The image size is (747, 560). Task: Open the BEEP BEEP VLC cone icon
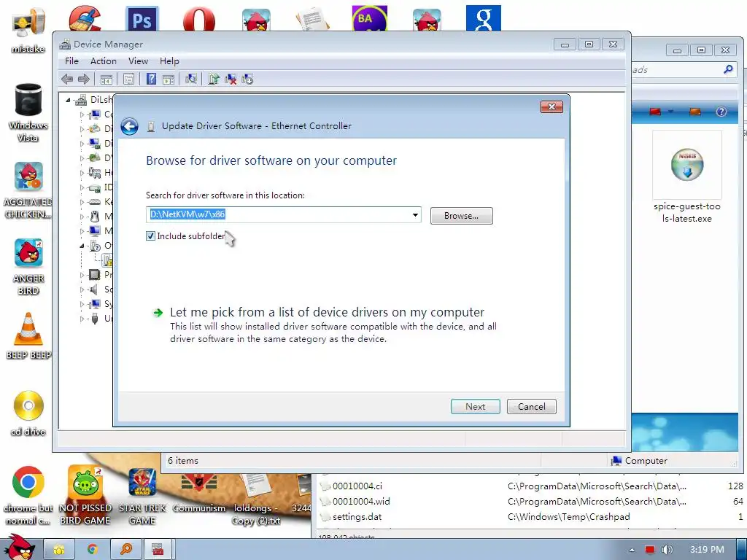[x=28, y=335]
